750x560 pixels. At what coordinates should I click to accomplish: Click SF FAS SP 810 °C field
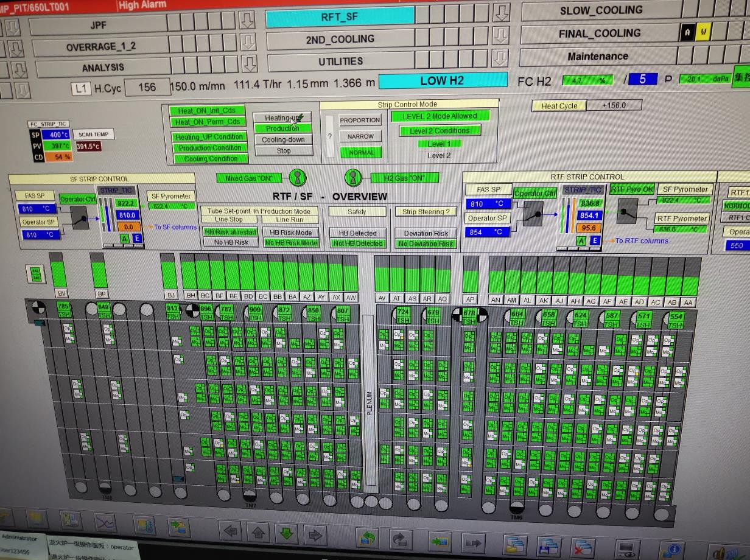tap(37, 209)
